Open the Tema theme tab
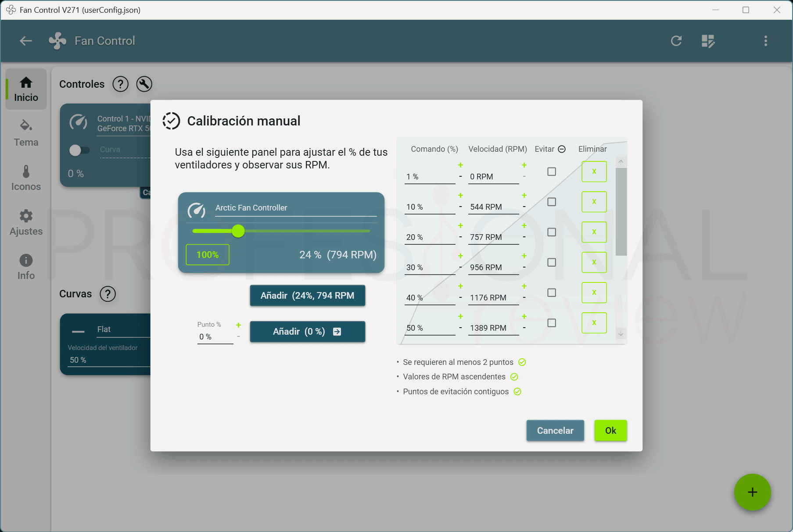 click(x=26, y=133)
